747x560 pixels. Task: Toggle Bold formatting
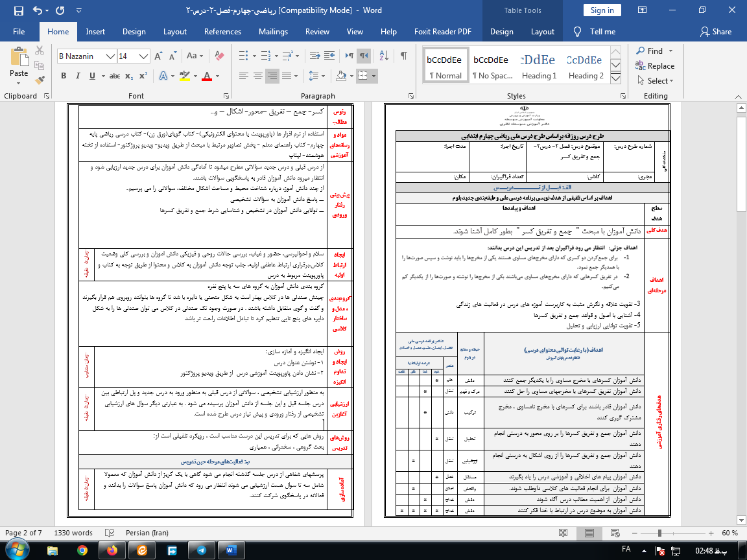coord(64,76)
